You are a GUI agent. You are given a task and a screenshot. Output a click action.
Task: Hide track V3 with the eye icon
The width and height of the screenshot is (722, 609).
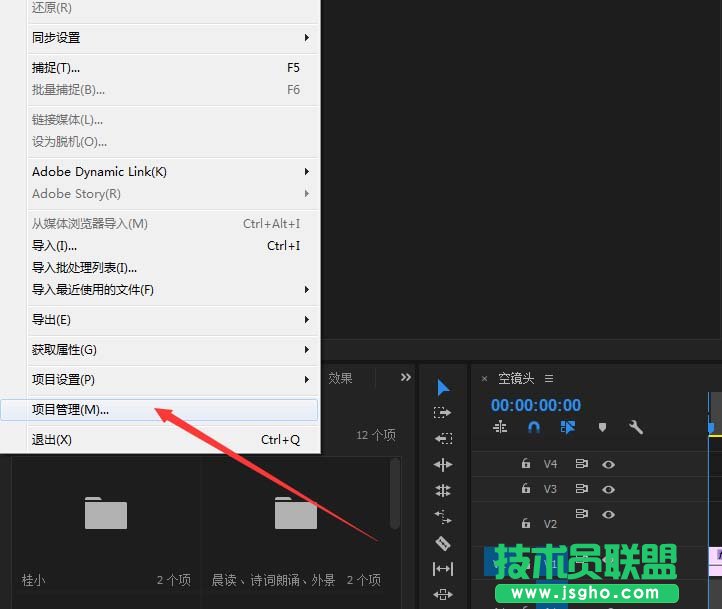point(608,489)
